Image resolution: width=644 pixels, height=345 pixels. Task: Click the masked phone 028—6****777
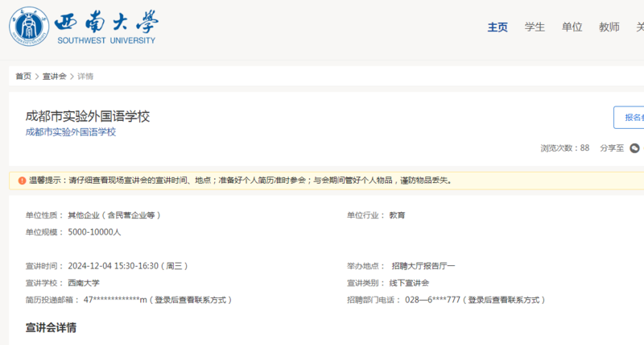(432, 300)
